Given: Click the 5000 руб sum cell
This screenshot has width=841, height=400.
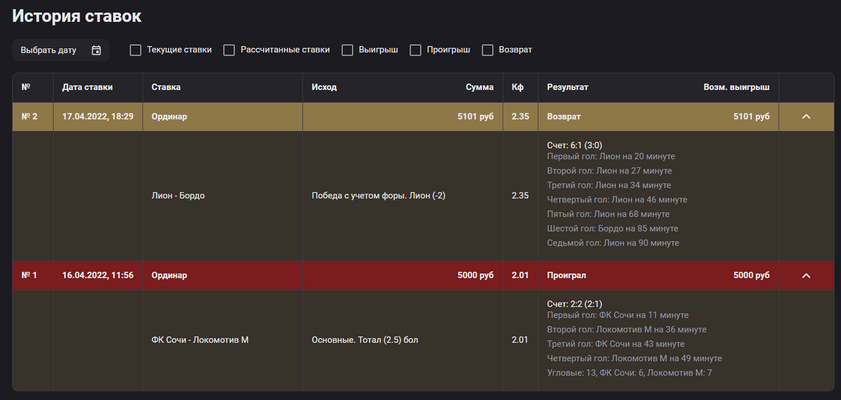Looking at the screenshot, I should click(475, 275).
